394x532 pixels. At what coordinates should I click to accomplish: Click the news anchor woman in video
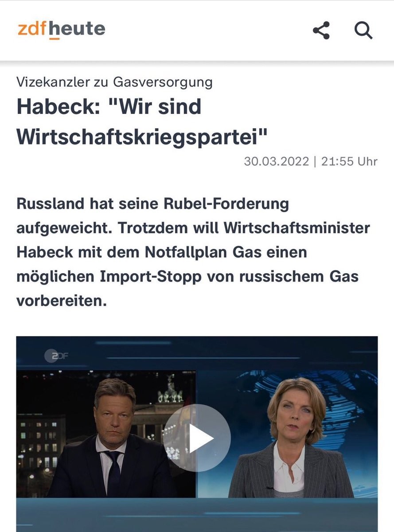point(292,439)
